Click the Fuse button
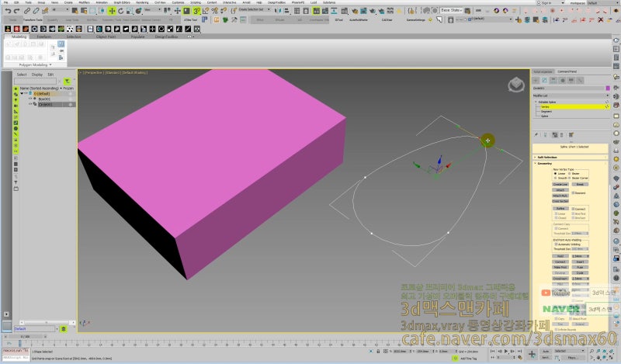 tap(580, 267)
